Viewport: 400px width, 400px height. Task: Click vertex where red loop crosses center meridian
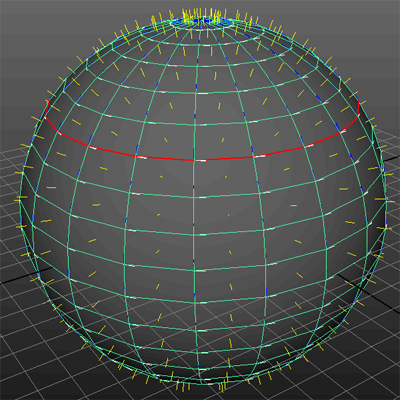(x=194, y=160)
